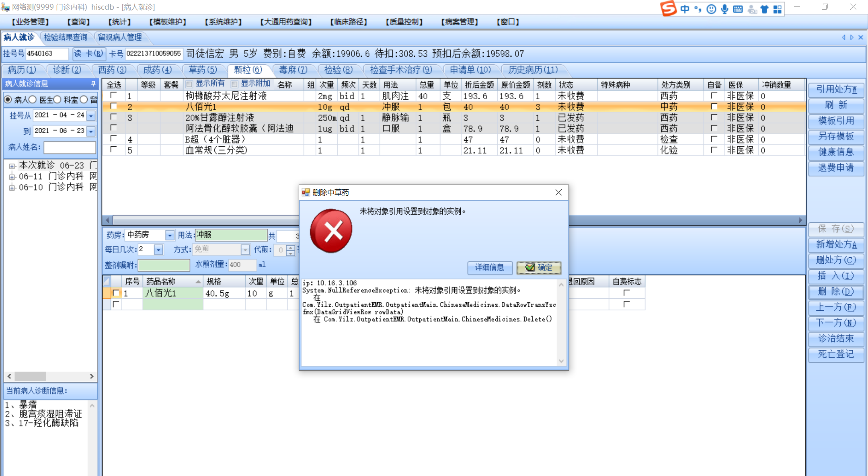Click the 详细信息 button
The image size is (868, 476).
coord(489,267)
